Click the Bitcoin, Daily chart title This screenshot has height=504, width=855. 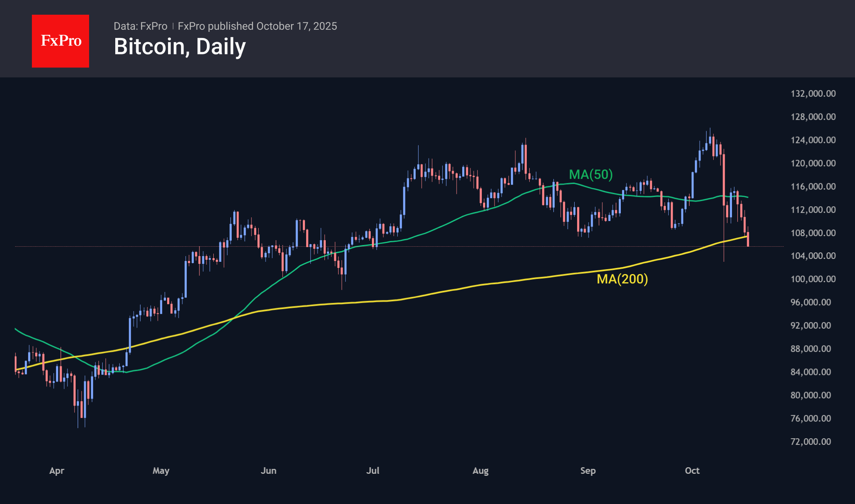tap(180, 47)
